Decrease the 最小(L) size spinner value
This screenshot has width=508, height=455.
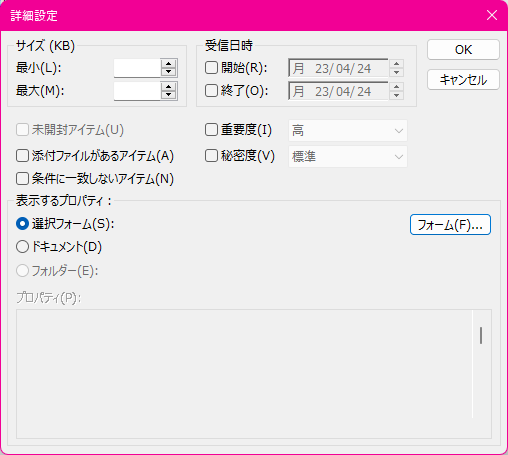pos(169,72)
